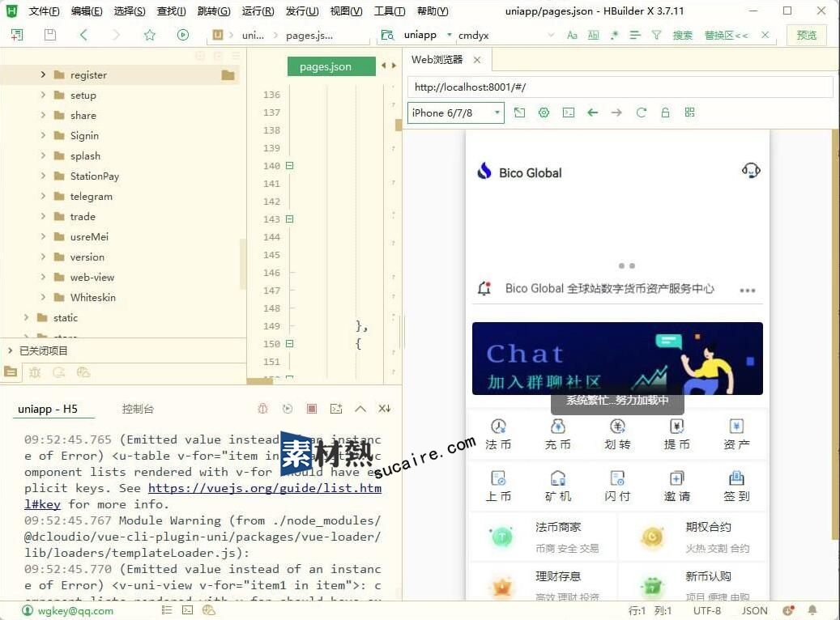Collapse the console panel with the up chevron

(360, 409)
